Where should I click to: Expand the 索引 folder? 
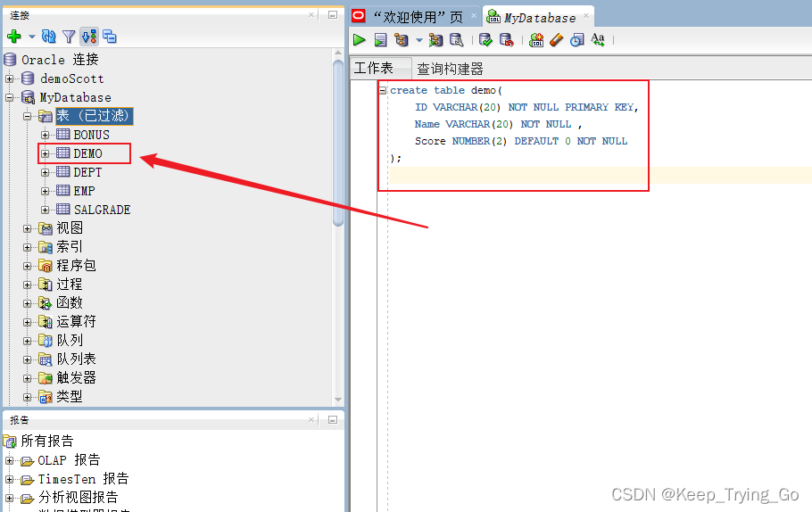point(28,247)
